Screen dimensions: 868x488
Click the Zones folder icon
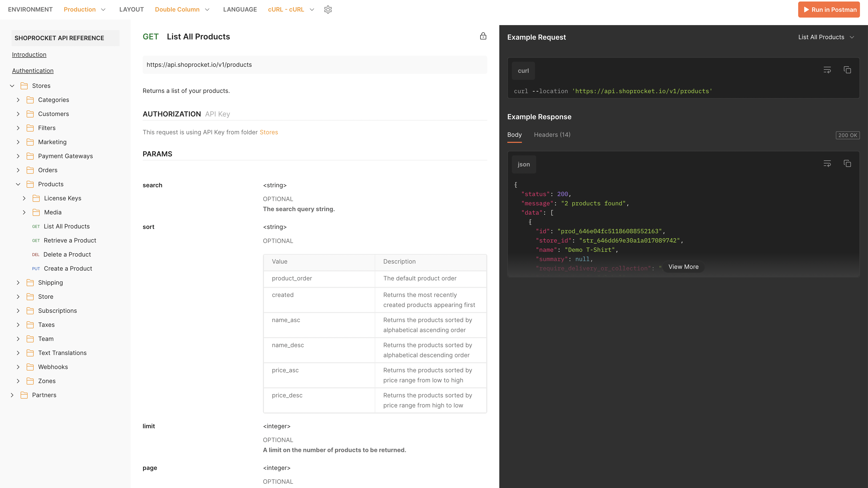(30, 381)
